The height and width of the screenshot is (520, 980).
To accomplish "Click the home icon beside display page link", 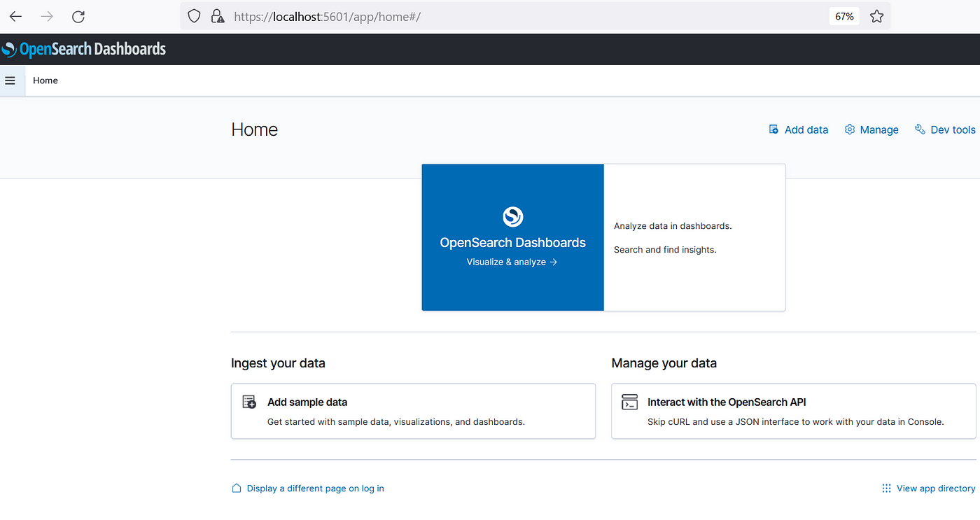I will pyautogui.click(x=237, y=489).
